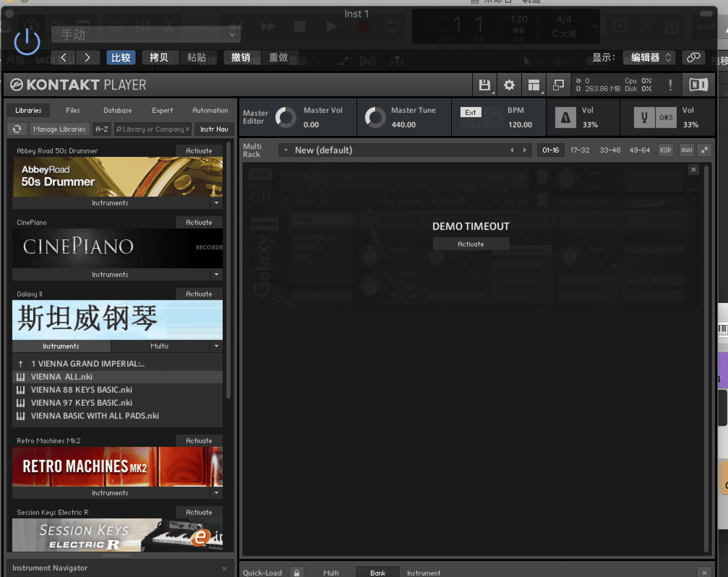Go to next preset arrow

(x=87, y=57)
